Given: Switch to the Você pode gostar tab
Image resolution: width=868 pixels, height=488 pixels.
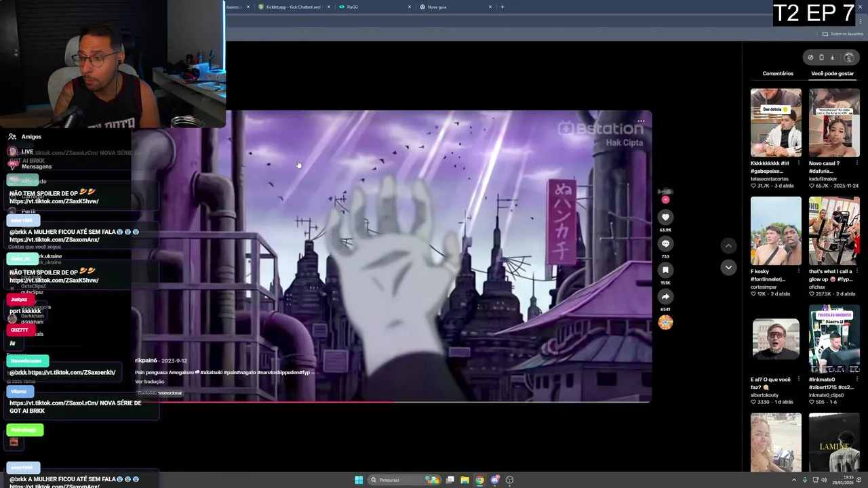Looking at the screenshot, I should pos(832,73).
